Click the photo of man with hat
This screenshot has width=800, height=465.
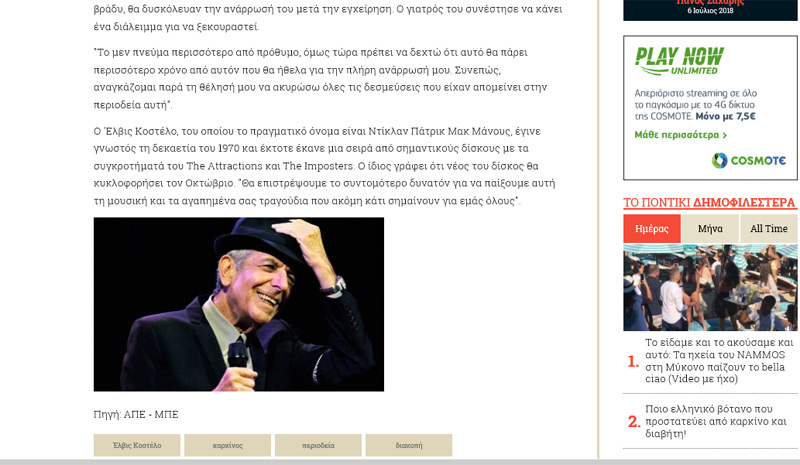[x=239, y=304]
